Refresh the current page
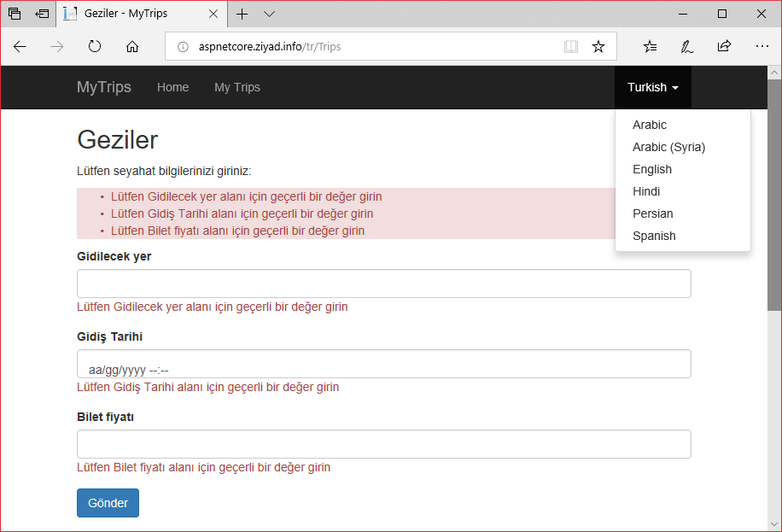 click(x=94, y=46)
